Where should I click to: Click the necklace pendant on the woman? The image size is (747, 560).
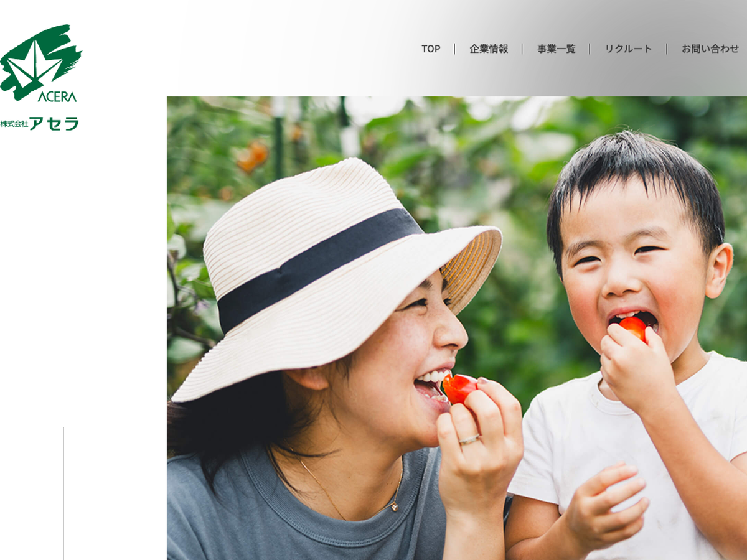(394, 507)
